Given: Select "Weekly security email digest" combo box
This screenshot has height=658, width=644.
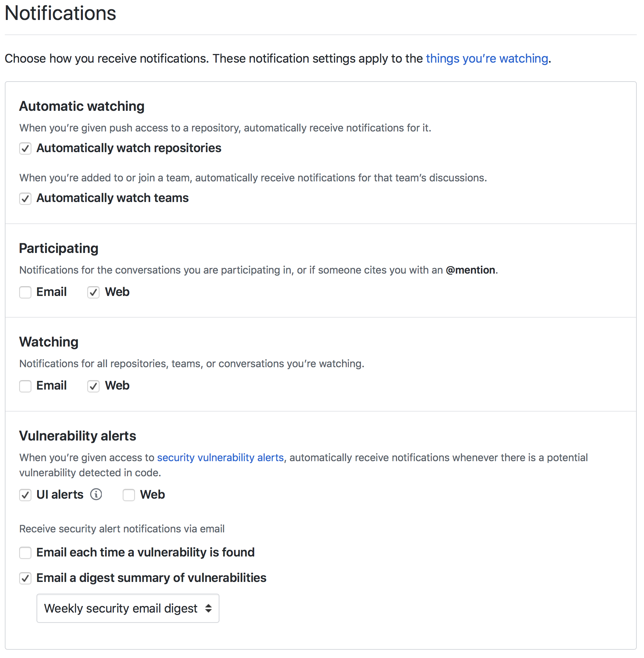Looking at the screenshot, I should [x=127, y=608].
